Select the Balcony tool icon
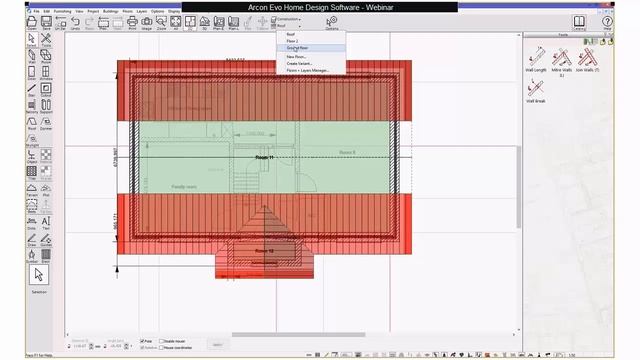This screenshot has width=640, height=360. tap(32, 106)
